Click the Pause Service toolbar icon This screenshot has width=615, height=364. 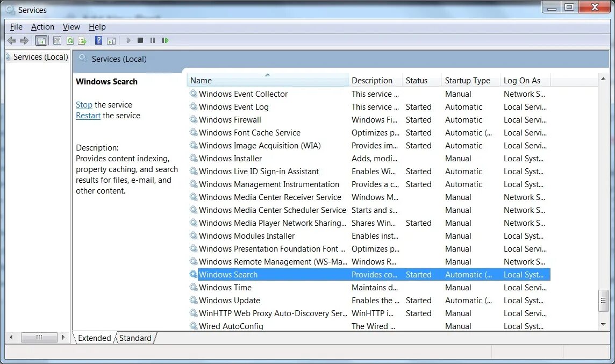(153, 40)
